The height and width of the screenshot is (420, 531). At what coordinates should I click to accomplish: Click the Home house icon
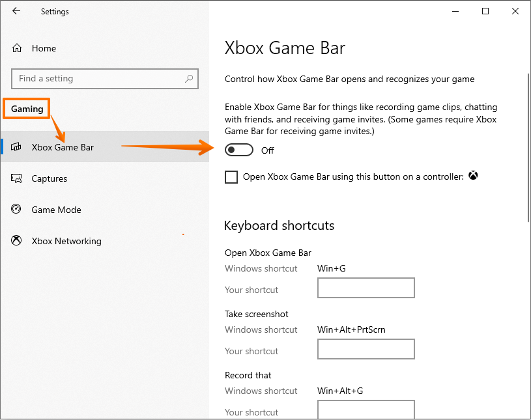coord(17,48)
